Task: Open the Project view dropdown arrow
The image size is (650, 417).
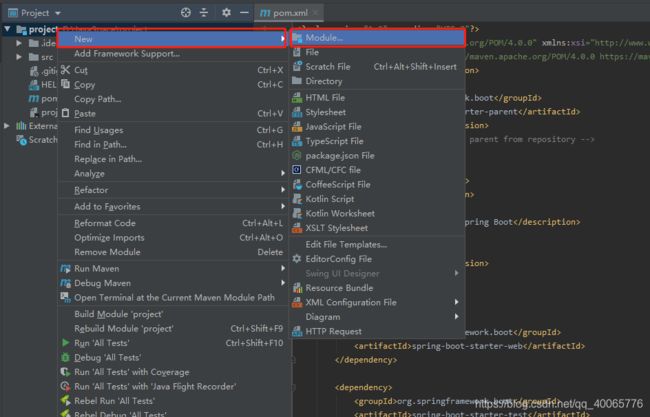Action: point(58,13)
